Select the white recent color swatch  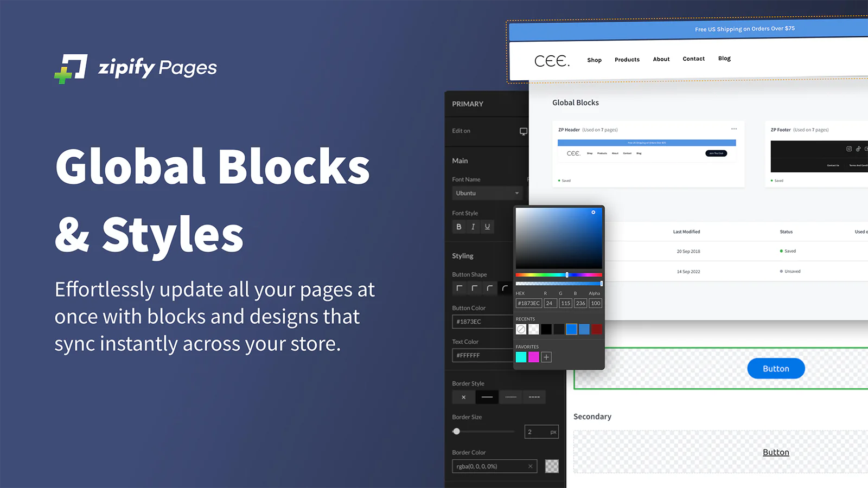point(534,329)
